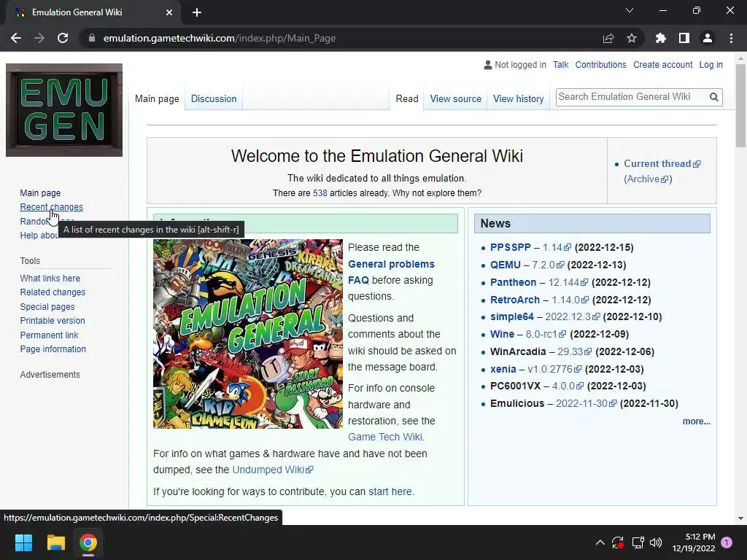This screenshot has height=560, width=747.
Task: Open What links here
Action: [x=50, y=278]
